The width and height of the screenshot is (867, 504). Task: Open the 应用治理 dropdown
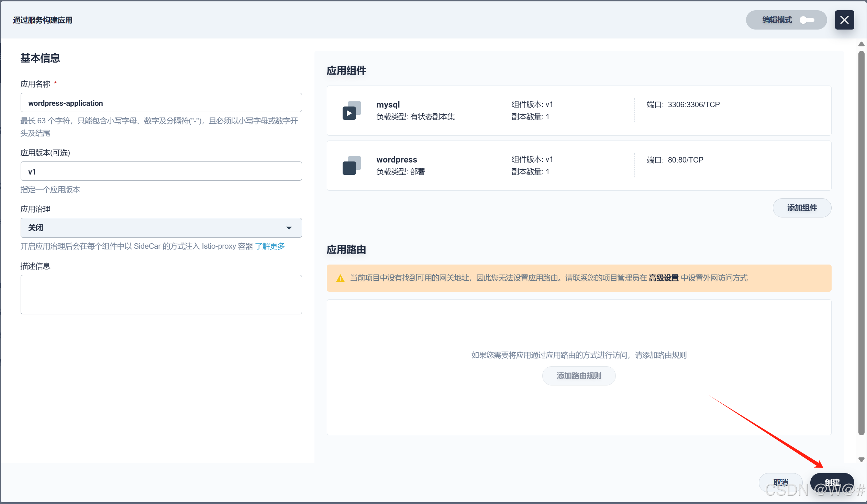[x=161, y=228]
